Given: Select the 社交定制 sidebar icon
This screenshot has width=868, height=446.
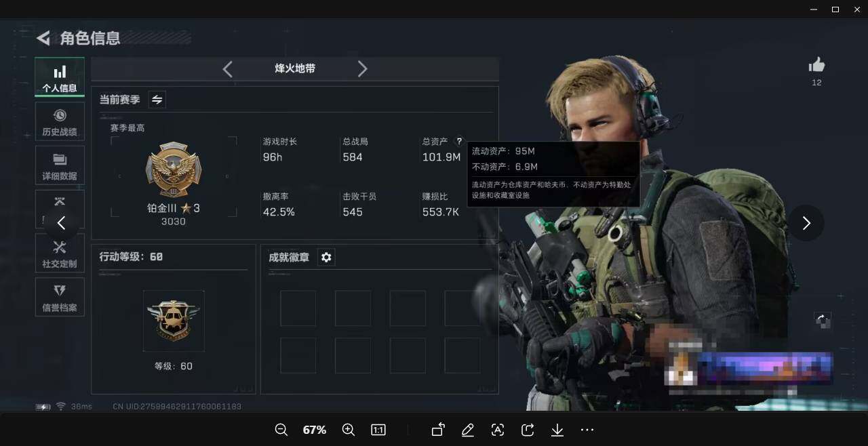Looking at the screenshot, I should point(59,254).
